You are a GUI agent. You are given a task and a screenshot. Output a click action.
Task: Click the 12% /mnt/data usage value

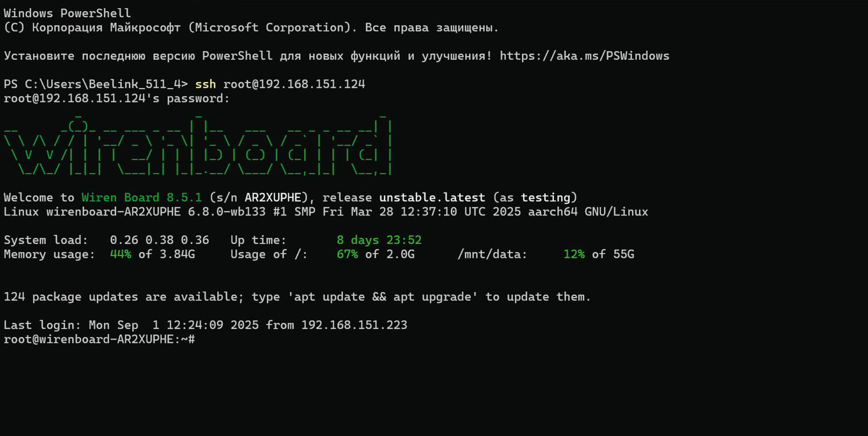(x=574, y=254)
